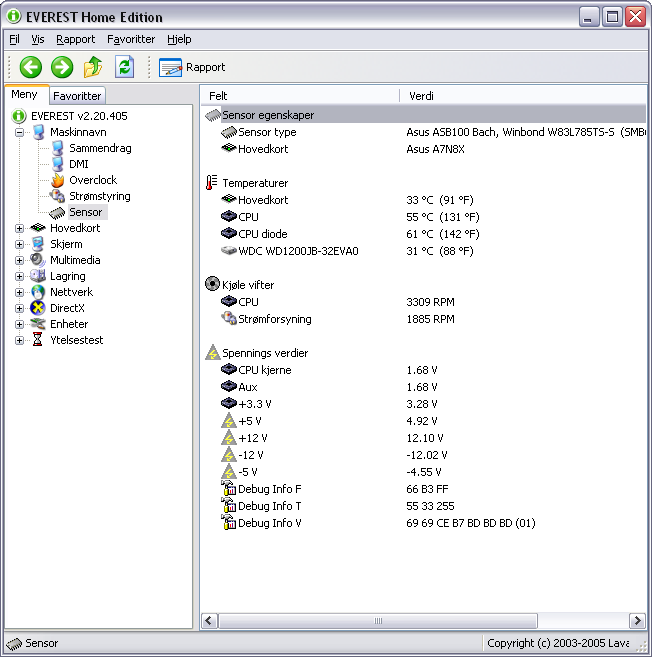Refresh the sensor page with refresh icon
The image size is (653, 658).
pos(125,67)
